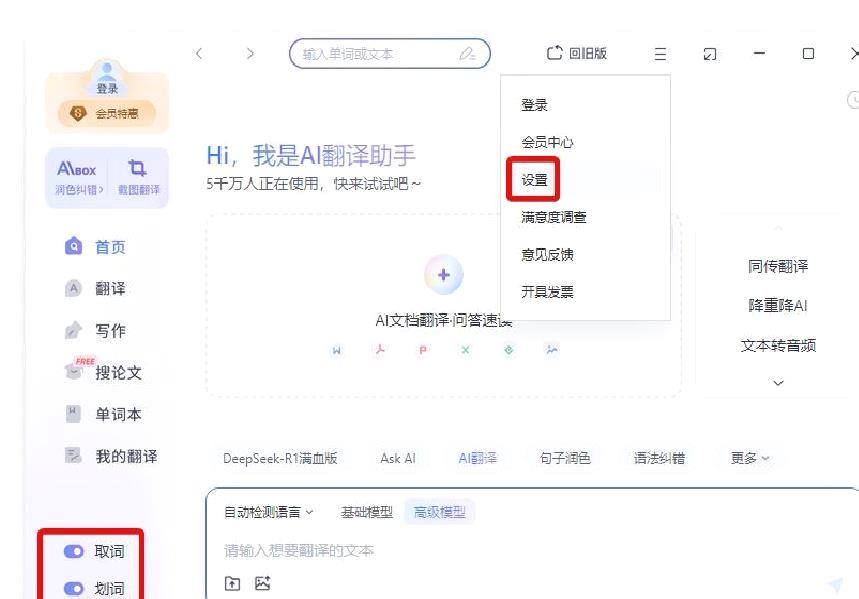
Task: Click the 我的翻译 sidebar icon
Action: point(73,455)
